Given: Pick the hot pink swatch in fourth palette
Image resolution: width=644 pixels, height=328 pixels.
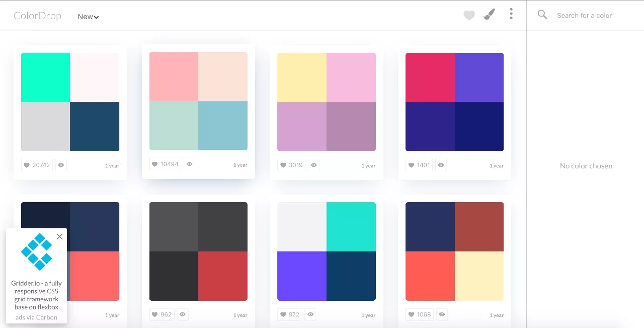Looking at the screenshot, I should [430, 77].
